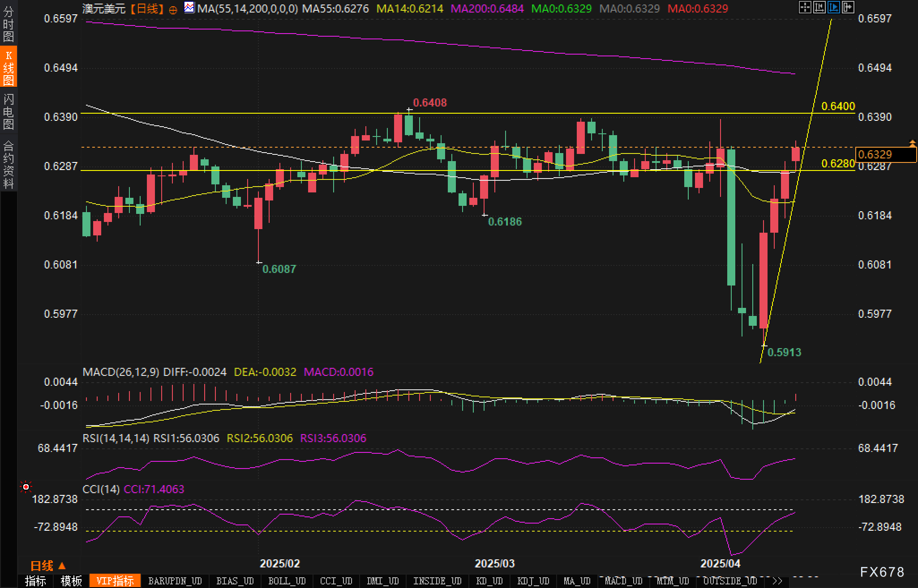Click the right-arrow panel expand icon
The image size is (918, 588).
pos(848,7)
